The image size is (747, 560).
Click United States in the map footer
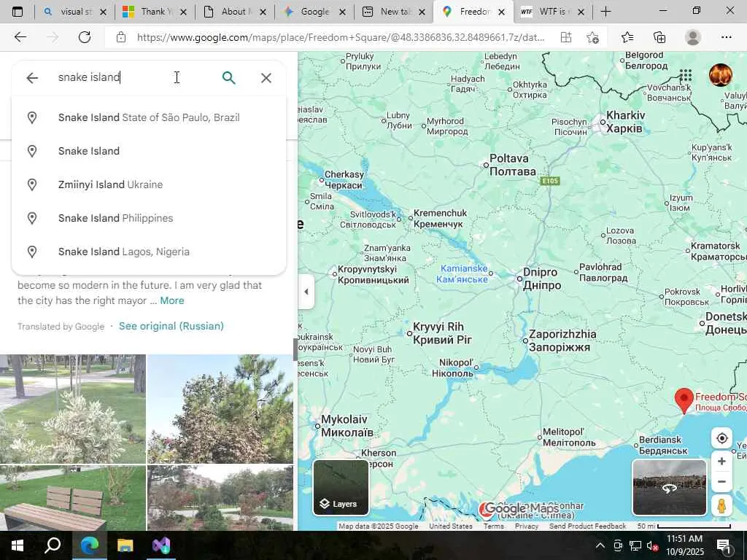pos(451,526)
